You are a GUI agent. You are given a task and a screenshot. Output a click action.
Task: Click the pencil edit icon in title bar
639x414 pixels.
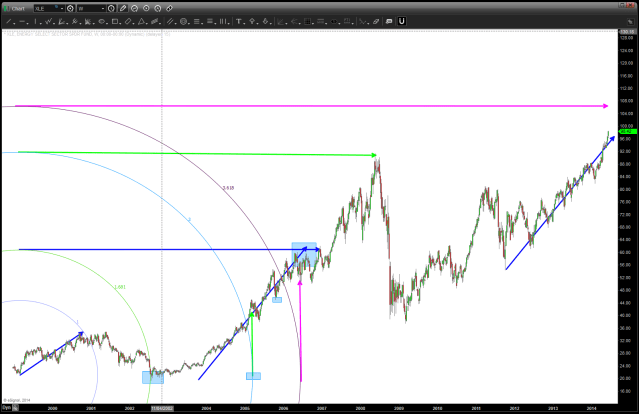pyautogui.click(x=123, y=8)
